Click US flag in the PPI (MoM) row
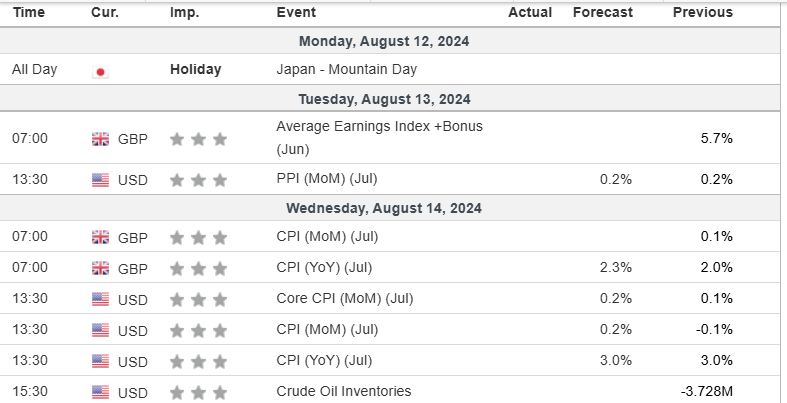The width and height of the screenshot is (787, 403). click(x=100, y=180)
